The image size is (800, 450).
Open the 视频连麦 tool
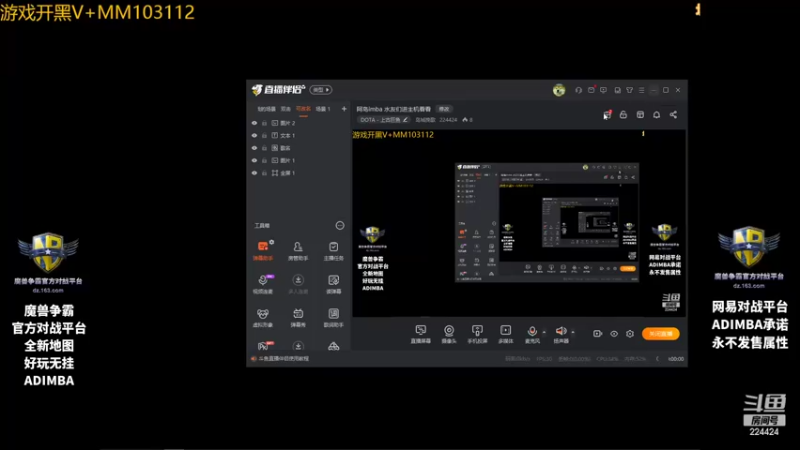[263, 284]
